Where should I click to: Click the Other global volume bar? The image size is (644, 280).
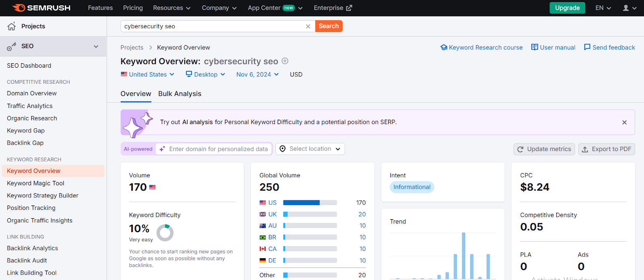click(x=310, y=275)
